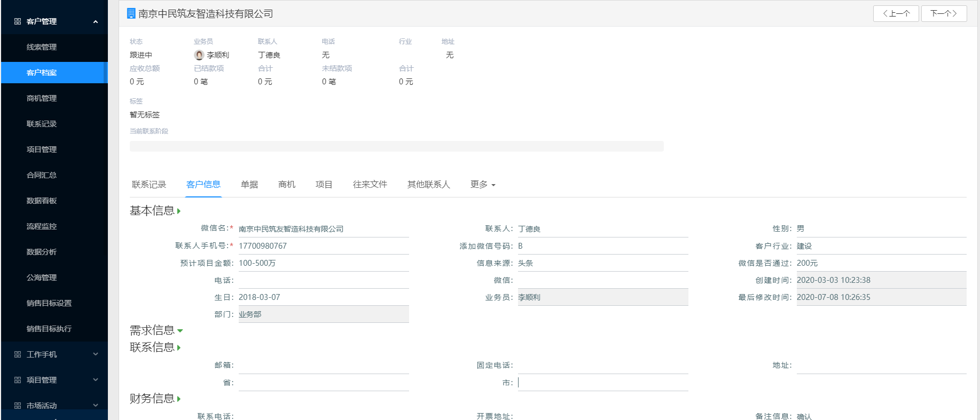
Task: Expand the 市场活动 sidebar group
Action: [96, 405]
